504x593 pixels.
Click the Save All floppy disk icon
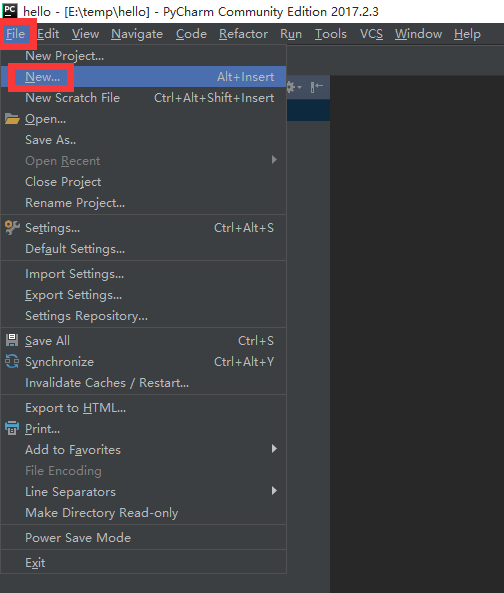tap(12, 340)
